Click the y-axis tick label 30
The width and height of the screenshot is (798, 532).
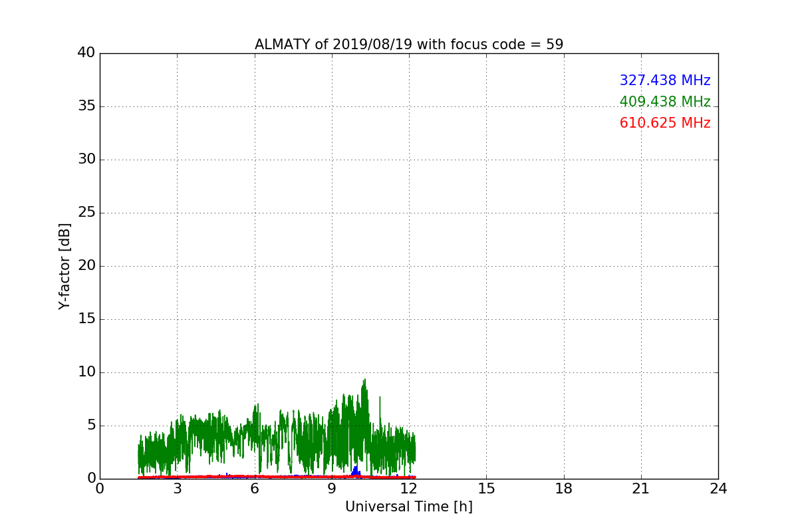(x=86, y=160)
